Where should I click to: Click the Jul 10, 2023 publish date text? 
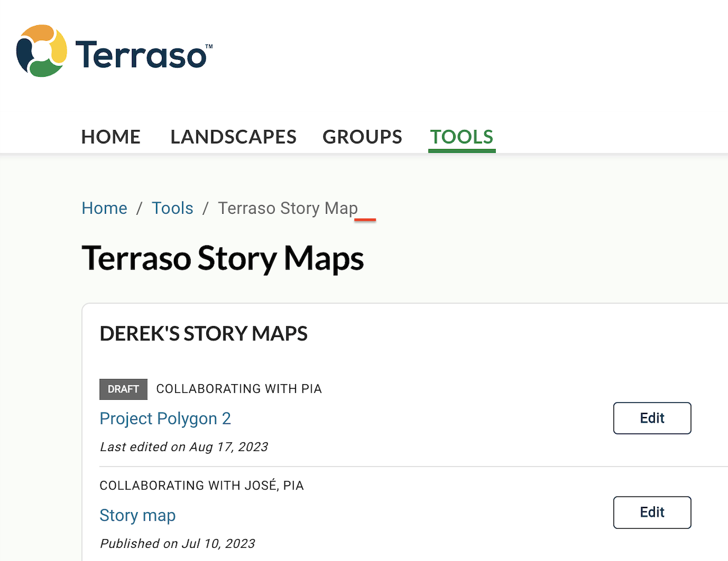(x=178, y=543)
